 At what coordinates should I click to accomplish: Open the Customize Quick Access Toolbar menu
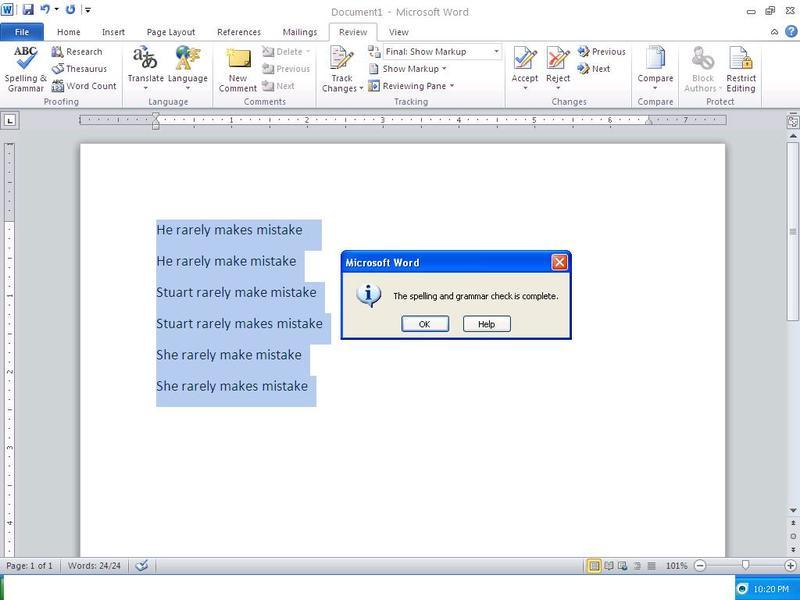(88, 10)
